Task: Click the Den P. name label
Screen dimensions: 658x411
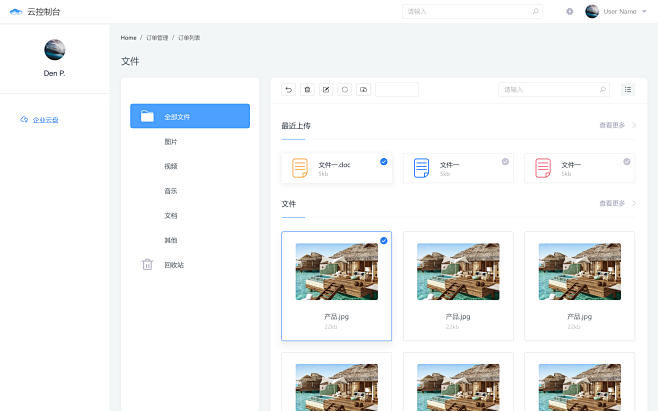Action: tap(55, 73)
